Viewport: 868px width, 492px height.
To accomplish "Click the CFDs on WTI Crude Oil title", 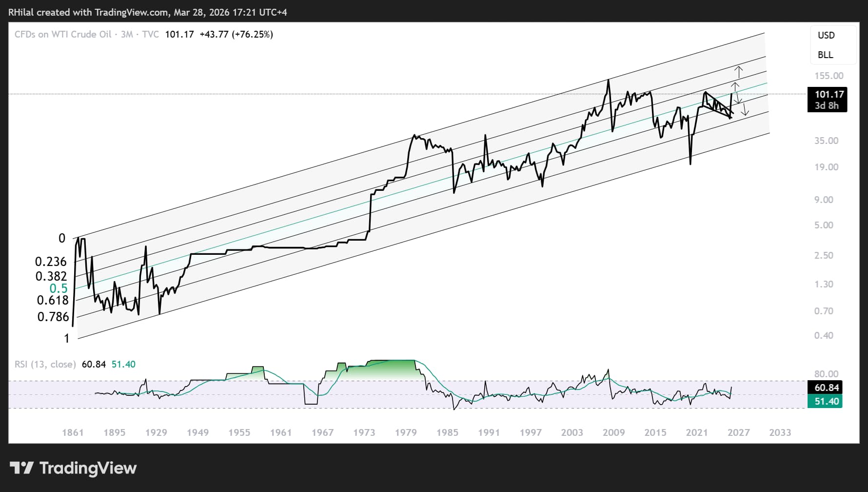I will (63, 35).
